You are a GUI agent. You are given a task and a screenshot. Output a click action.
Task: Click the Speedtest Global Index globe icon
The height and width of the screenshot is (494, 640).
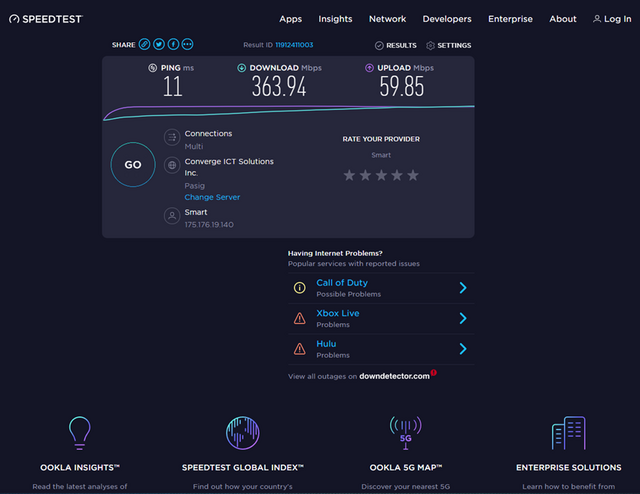[242, 433]
